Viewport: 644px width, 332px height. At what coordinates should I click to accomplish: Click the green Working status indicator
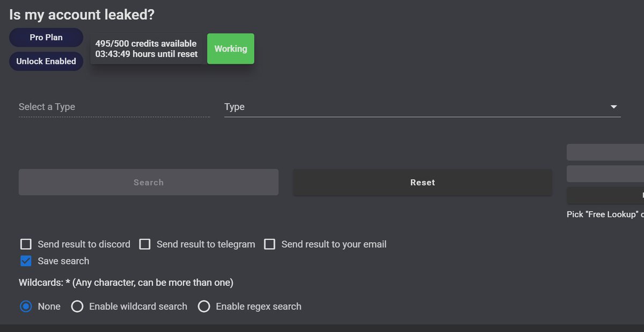point(230,48)
